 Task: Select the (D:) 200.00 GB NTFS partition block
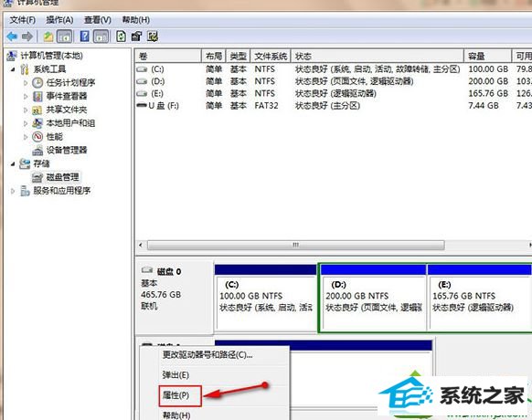coord(373,298)
